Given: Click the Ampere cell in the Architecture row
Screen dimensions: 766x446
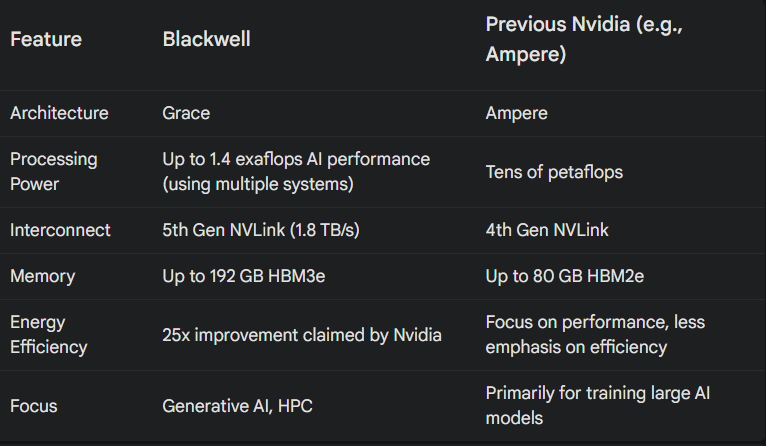Looking at the screenshot, I should [517, 113].
